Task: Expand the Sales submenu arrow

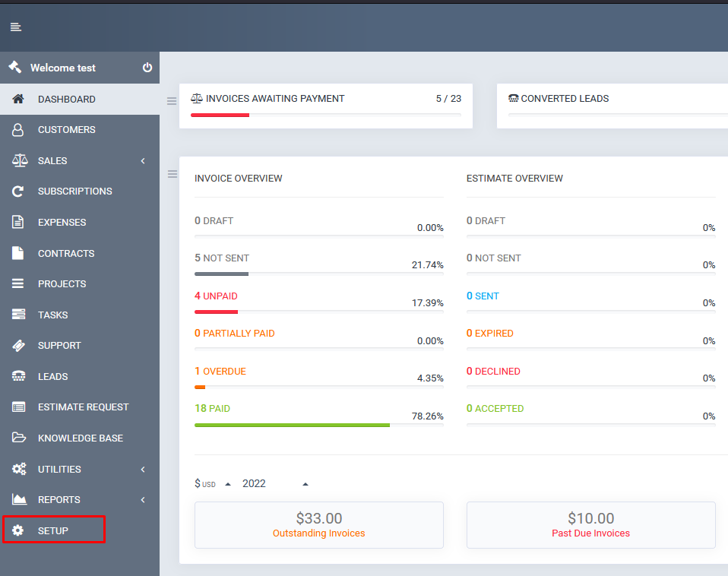Action: [143, 161]
